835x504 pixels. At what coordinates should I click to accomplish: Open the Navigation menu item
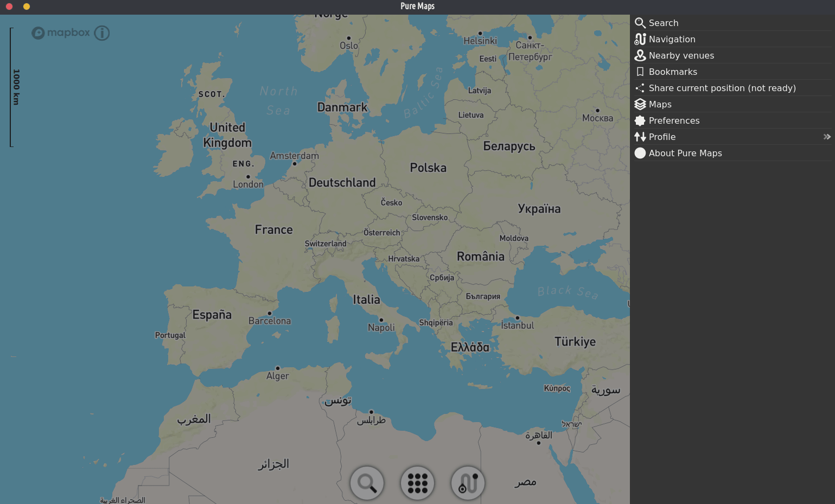[672, 39]
